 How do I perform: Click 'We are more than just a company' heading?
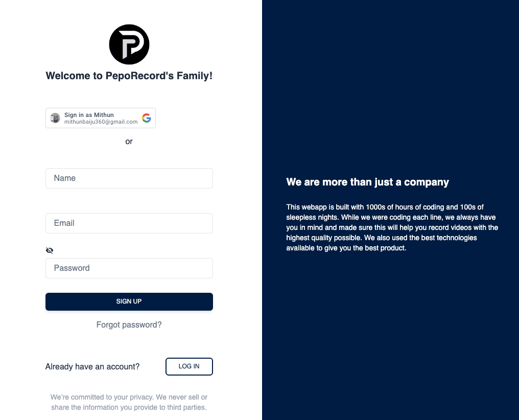point(367,182)
